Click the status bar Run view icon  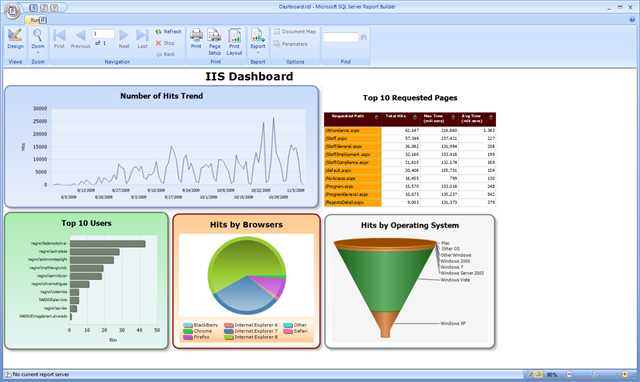538,374
